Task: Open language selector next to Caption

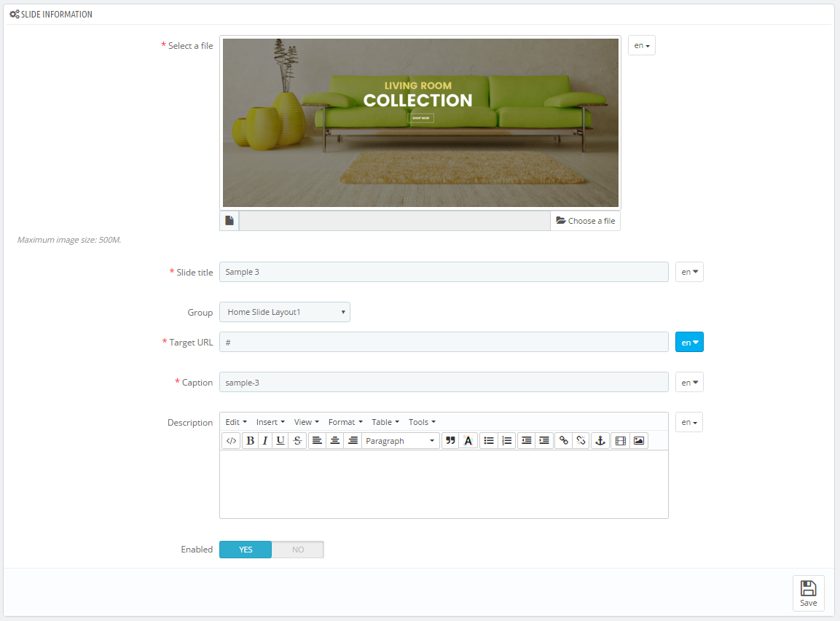Action: pyautogui.click(x=689, y=383)
